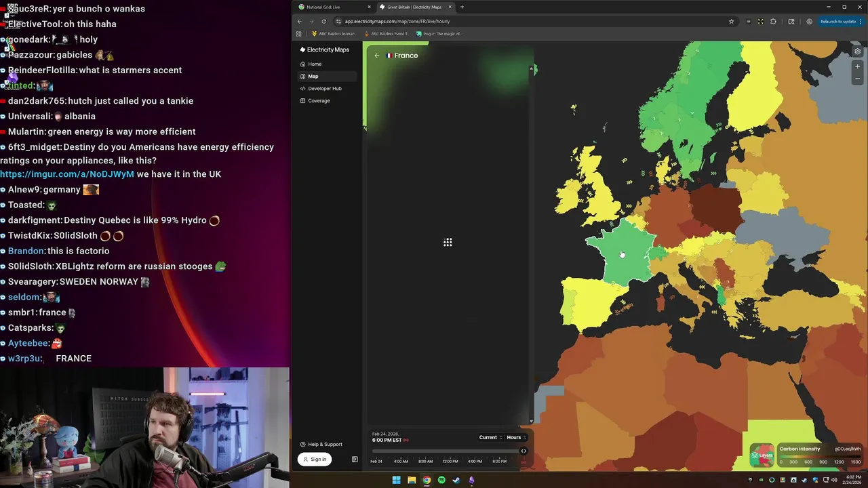Zoom in on the map
The width and height of the screenshot is (868, 488).
[857, 66]
